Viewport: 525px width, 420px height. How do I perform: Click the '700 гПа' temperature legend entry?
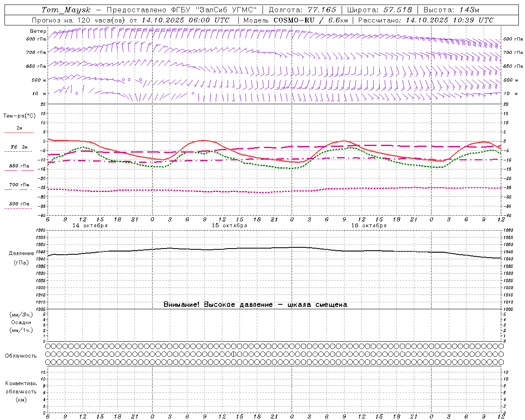19,185
